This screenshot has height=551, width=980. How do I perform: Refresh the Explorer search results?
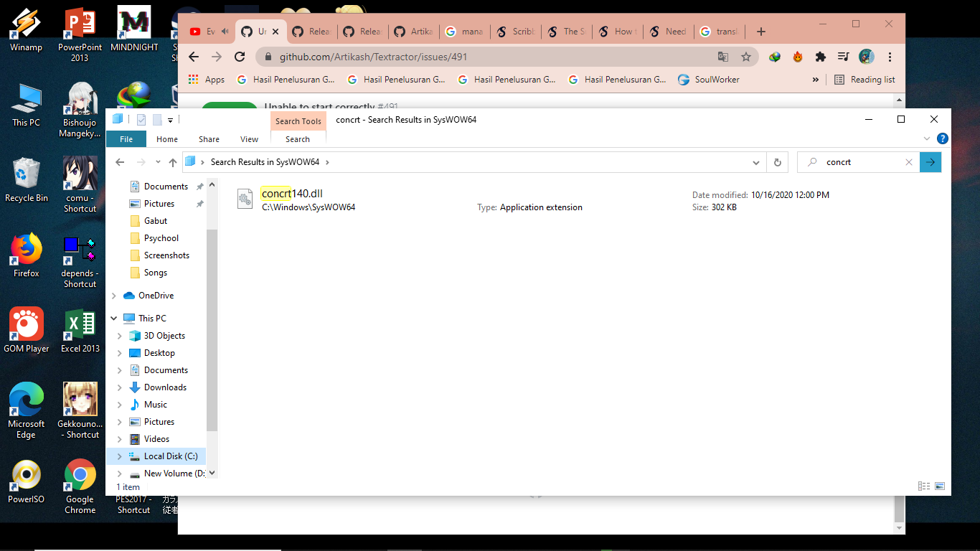coord(777,162)
